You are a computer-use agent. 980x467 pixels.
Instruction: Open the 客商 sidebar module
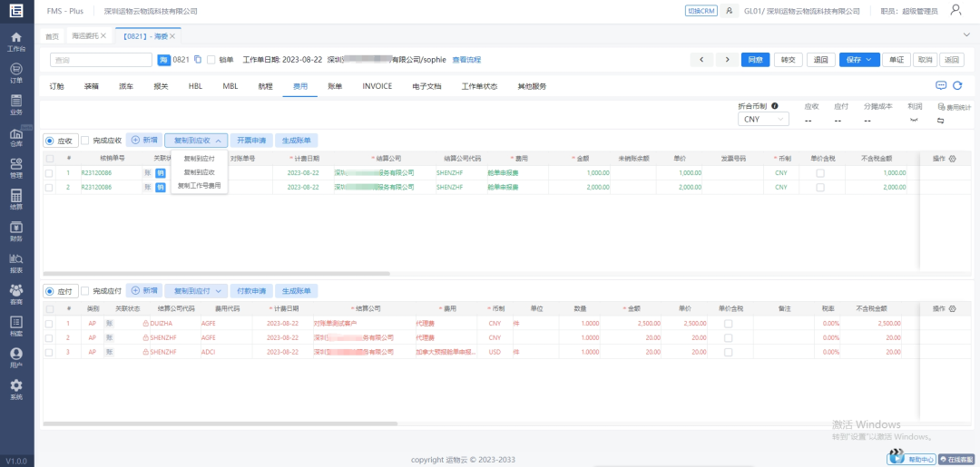17,295
